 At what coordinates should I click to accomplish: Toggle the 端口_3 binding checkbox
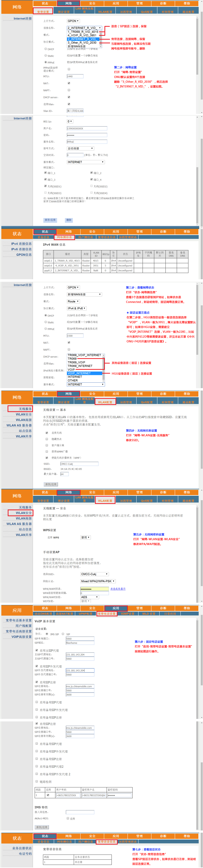[x=45, y=179]
